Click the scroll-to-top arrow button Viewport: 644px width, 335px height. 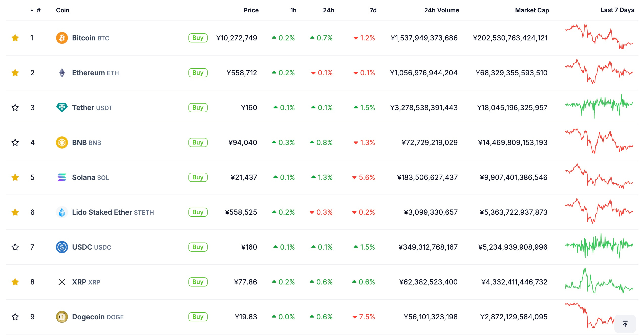pos(625,324)
